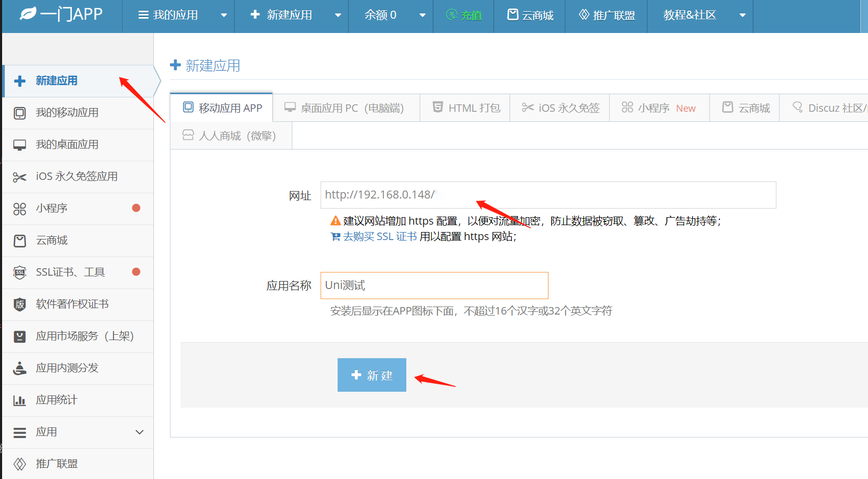Click the distribution icon beside 应用内测分发
Screen dimensions: 868x479
[x=20, y=368]
